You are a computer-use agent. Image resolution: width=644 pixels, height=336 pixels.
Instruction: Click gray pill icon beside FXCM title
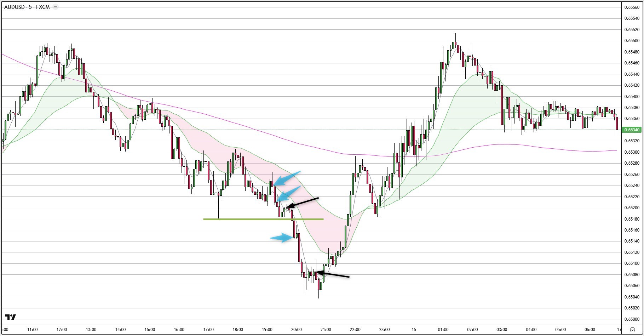click(x=55, y=7)
